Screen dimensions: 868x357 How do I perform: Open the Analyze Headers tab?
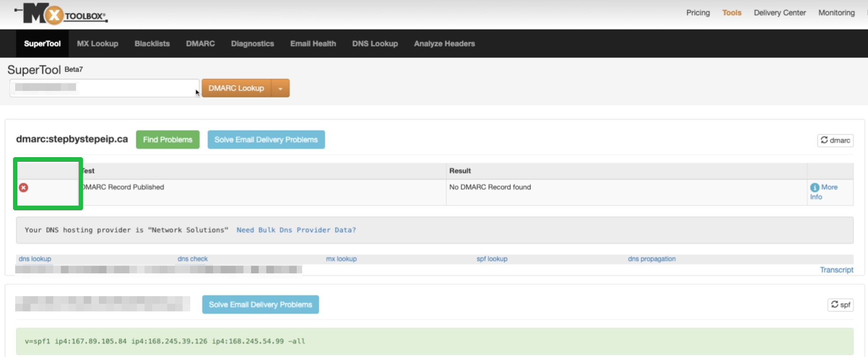click(x=445, y=43)
